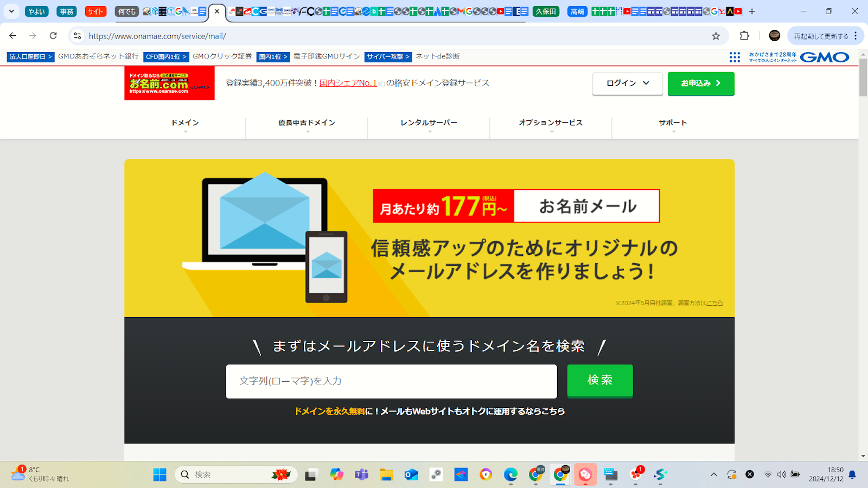Open the 国内シェアNo.1 link

click(348, 83)
